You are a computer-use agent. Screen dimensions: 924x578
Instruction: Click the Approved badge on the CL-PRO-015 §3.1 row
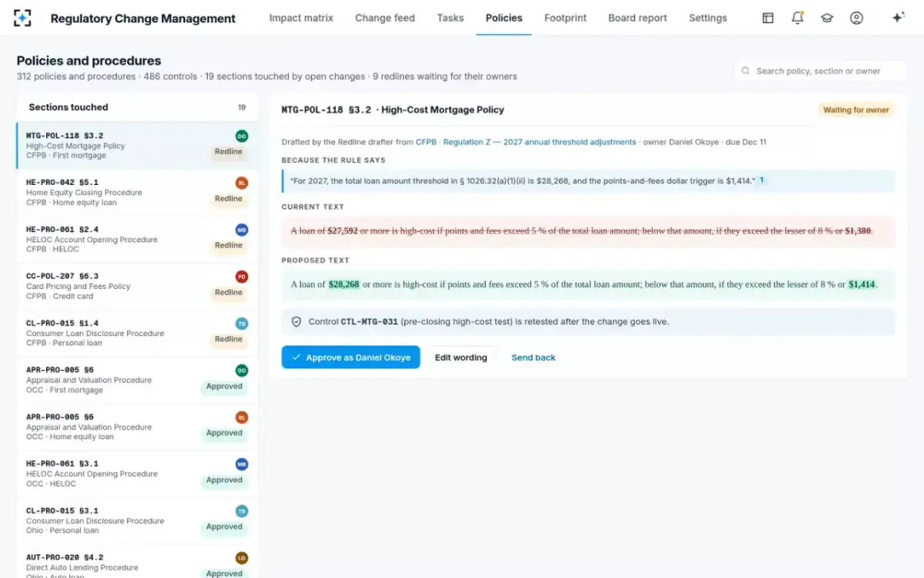[x=224, y=527]
